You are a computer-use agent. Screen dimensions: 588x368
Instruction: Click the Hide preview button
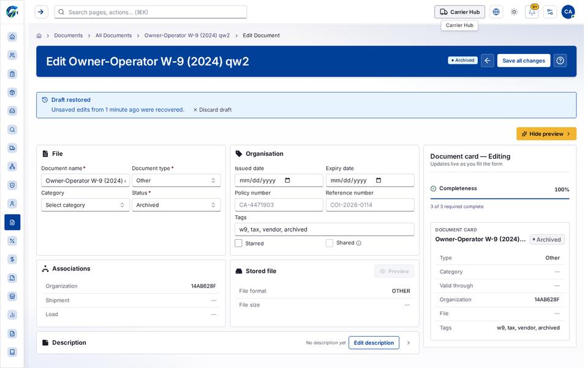[x=546, y=134]
